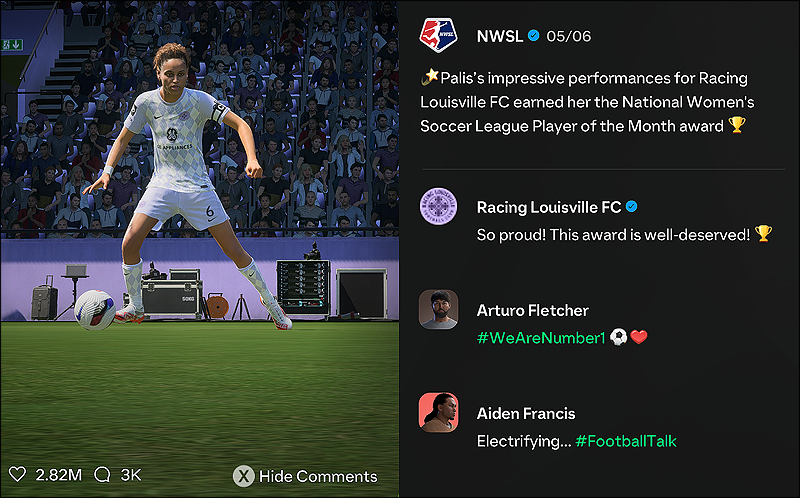The image size is (800, 498).
Task: Toggle Hide Comments
Action: pos(306,476)
